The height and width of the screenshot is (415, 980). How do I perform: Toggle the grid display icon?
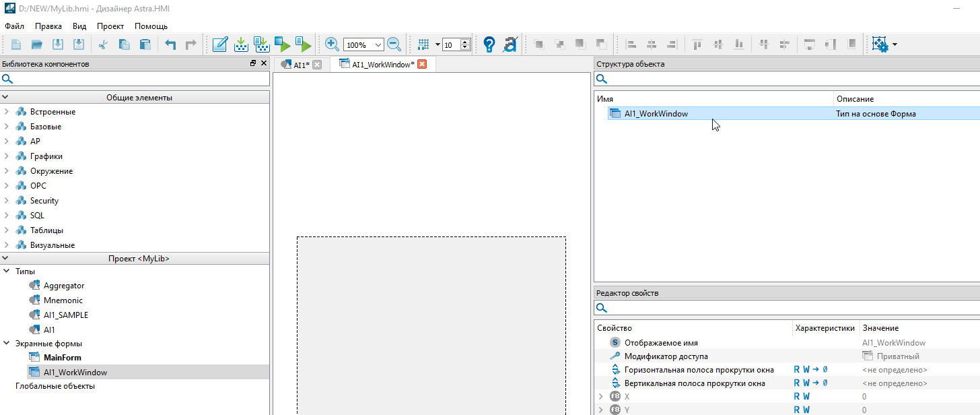pos(423,44)
